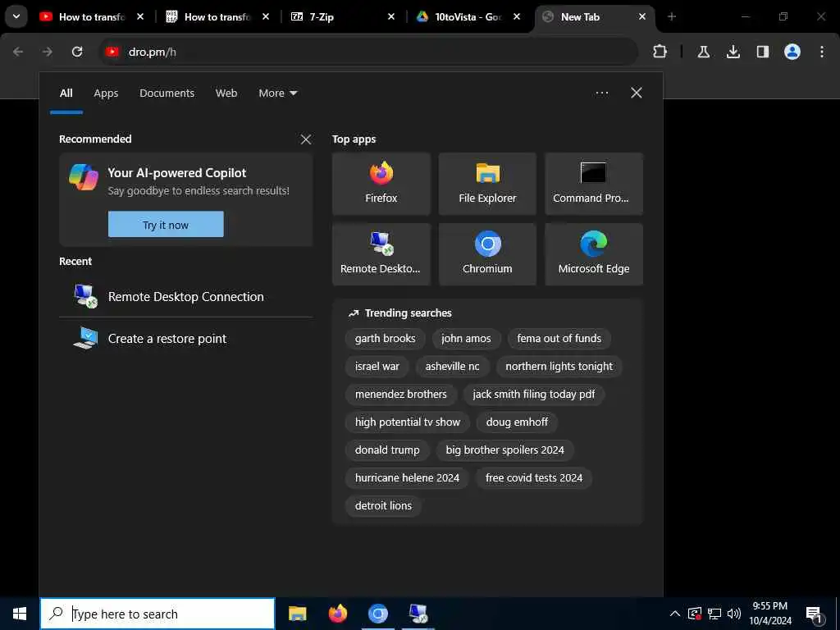Launch Command Prompt from Top apps
The height and width of the screenshot is (630, 840).
[x=594, y=184]
